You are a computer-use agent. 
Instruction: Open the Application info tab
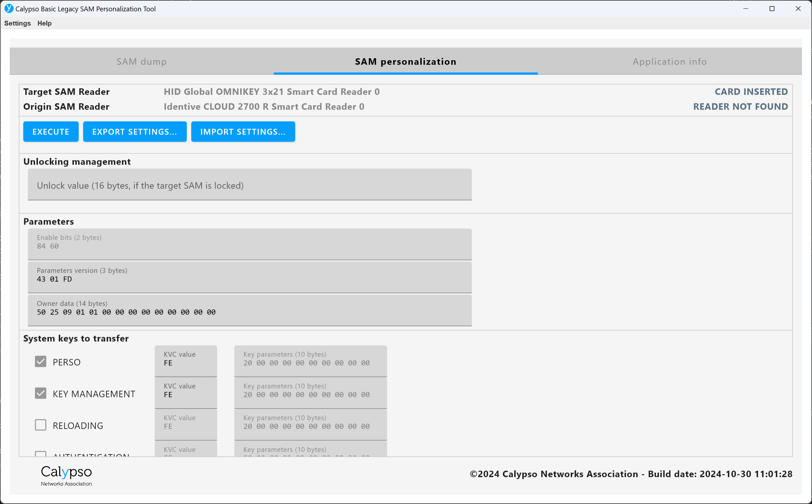point(670,62)
